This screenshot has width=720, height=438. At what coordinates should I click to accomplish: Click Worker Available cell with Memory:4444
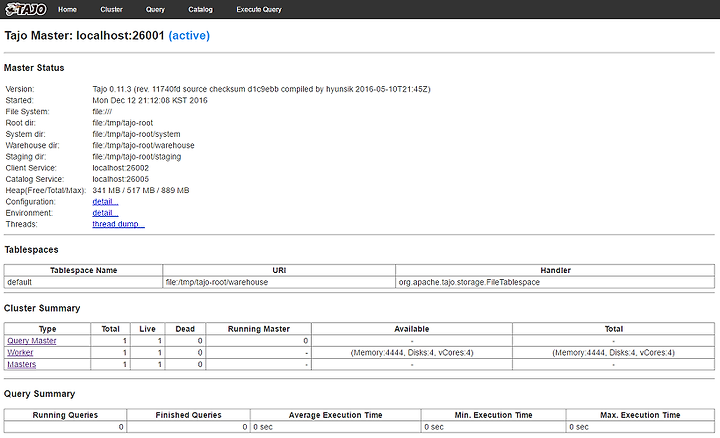[x=412, y=353]
